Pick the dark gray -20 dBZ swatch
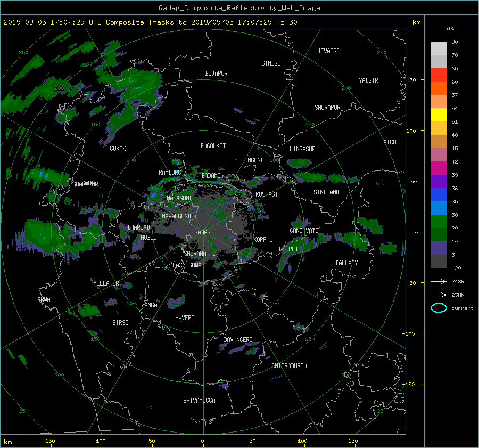The image size is (479, 448). (439, 262)
